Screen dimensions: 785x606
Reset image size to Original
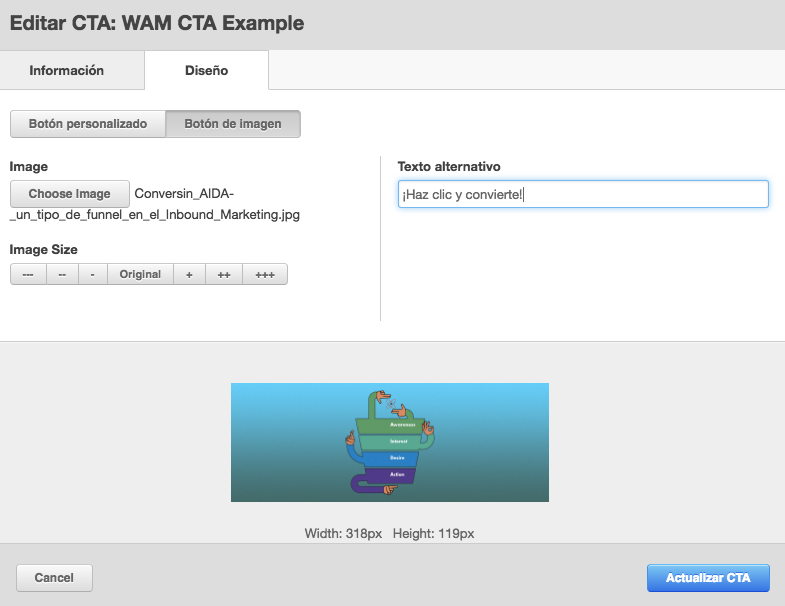click(x=140, y=274)
